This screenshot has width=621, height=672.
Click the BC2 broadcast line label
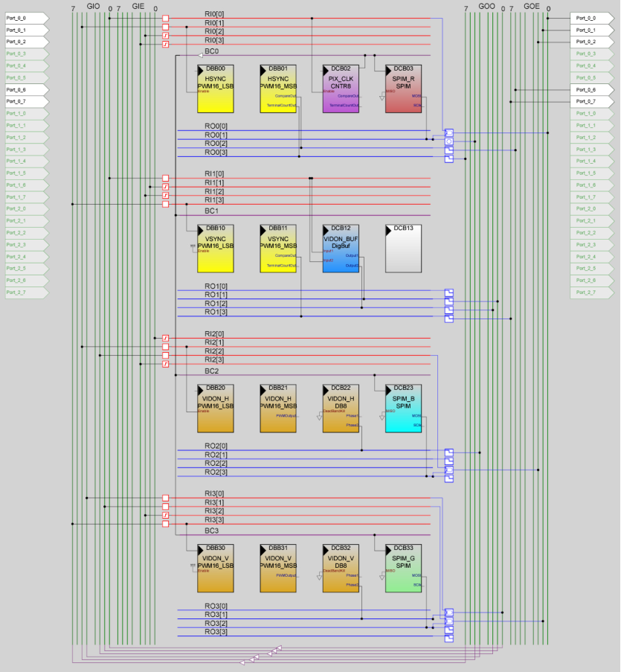coord(211,371)
